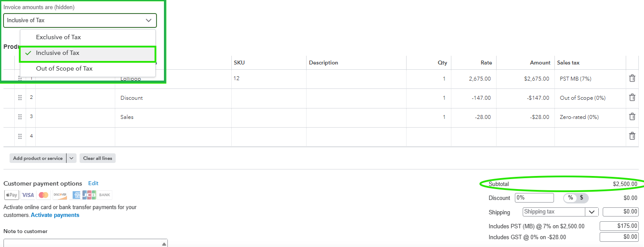Grab drag handle for line 2
This screenshot has width=644, height=247.
20,98
